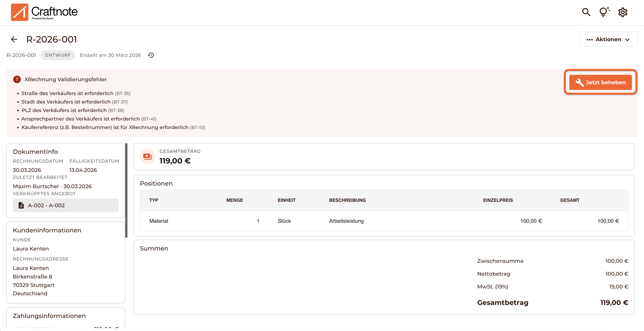Click the document icon beside A-002
The height and width of the screenshot is (331, 644).
tap(21, 205)
